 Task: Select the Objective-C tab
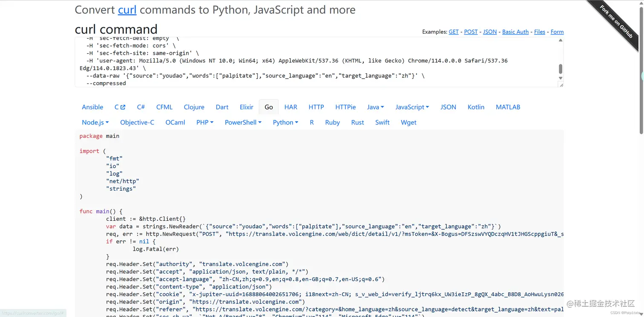click(x=137, y=123)
